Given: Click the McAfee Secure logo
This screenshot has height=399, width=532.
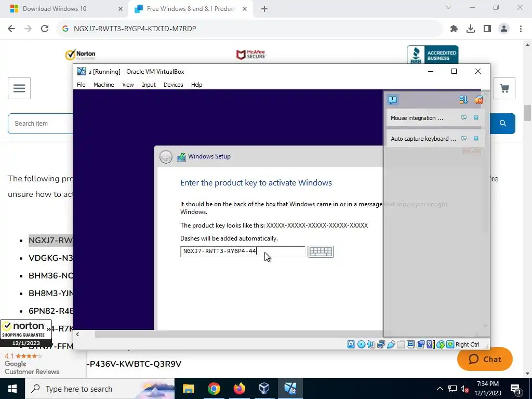Looking at the screenshot, I should pyautogui.click(x=251, y=55).
